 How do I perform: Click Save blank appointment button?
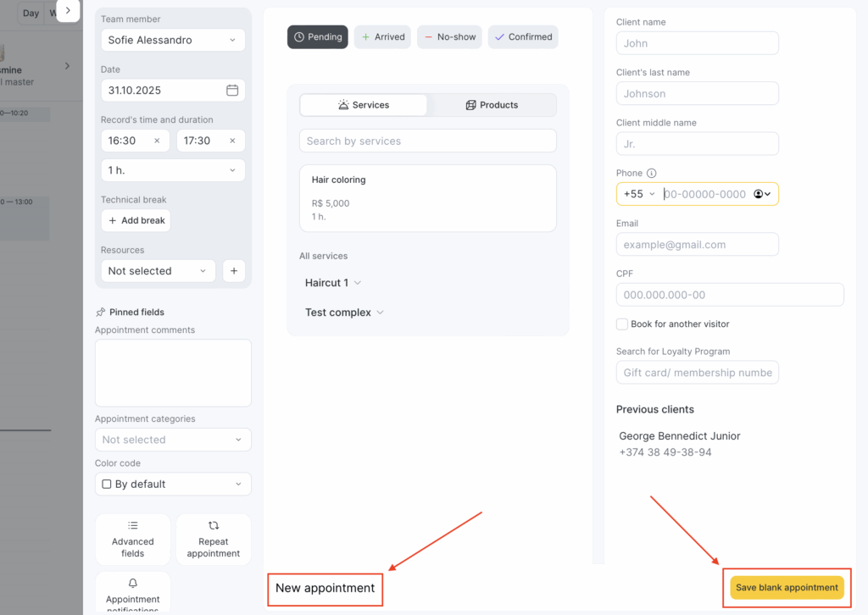pos(787,587)
